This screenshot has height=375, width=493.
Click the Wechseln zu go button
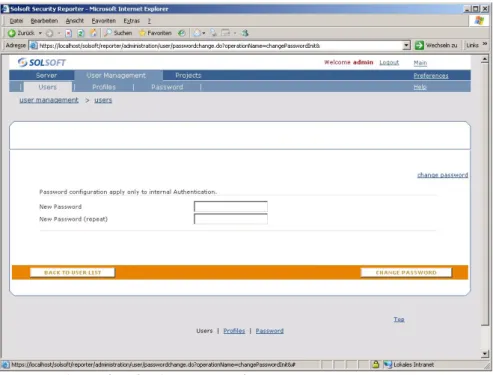click(436, 45)
